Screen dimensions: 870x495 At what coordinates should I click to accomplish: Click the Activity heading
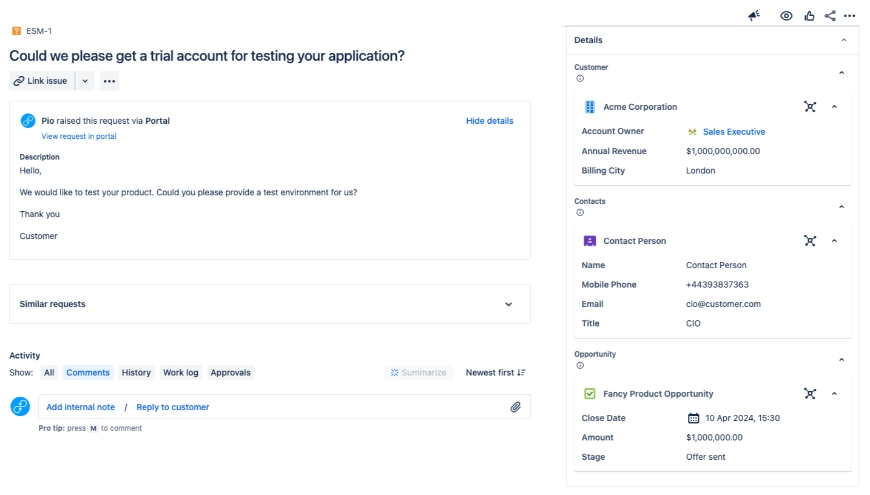coord(24,355)
